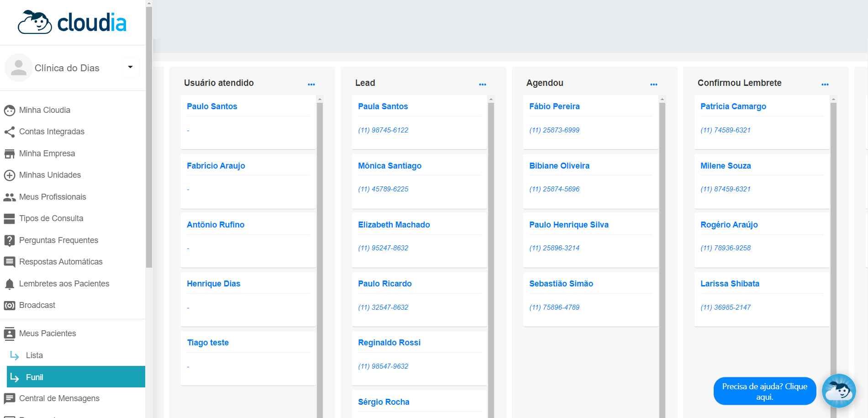868x418 pixels.
Task: Open the Lead column options menu
Action: (483, 85)
